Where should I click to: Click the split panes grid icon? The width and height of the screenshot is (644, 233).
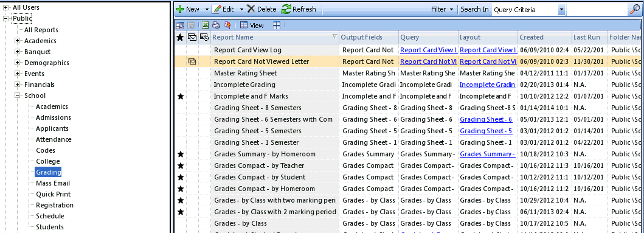(277, 26)
